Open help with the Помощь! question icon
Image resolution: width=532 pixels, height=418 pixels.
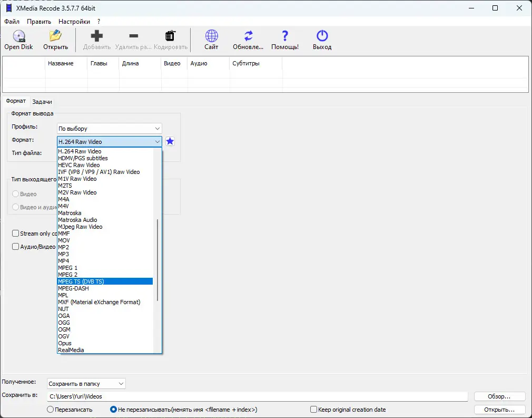(x=285, y=36)
